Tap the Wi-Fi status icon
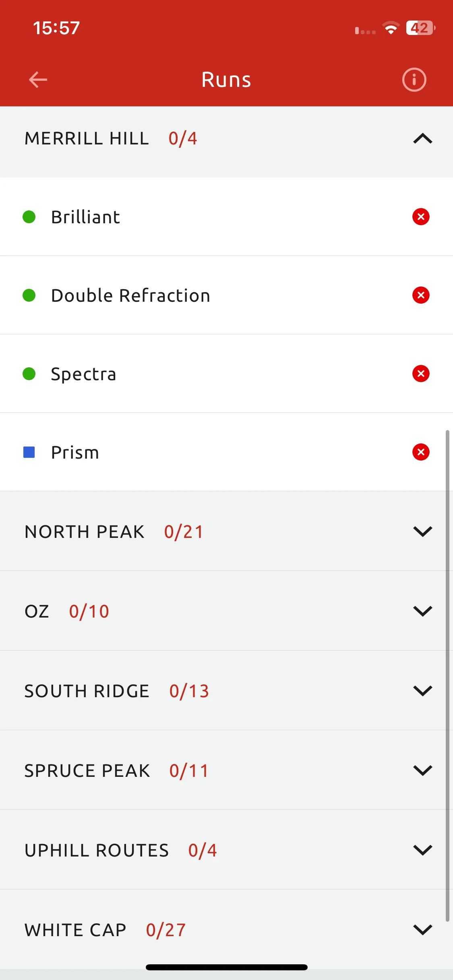 coord(391,28)
